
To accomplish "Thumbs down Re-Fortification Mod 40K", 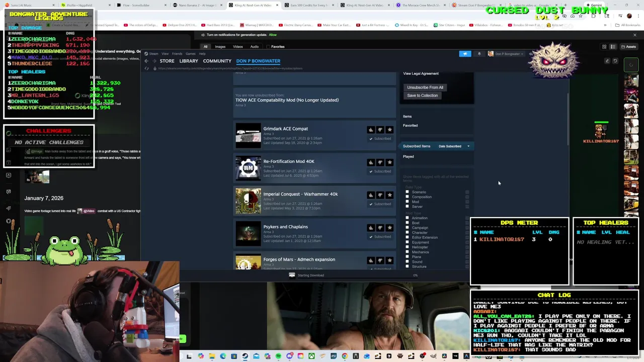I will coord(380,162).
